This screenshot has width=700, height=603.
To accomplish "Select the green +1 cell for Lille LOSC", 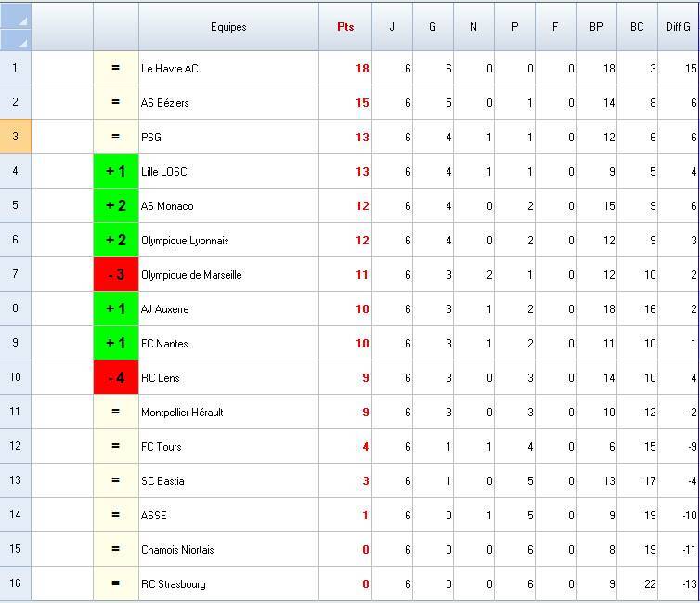I will 116,171.
